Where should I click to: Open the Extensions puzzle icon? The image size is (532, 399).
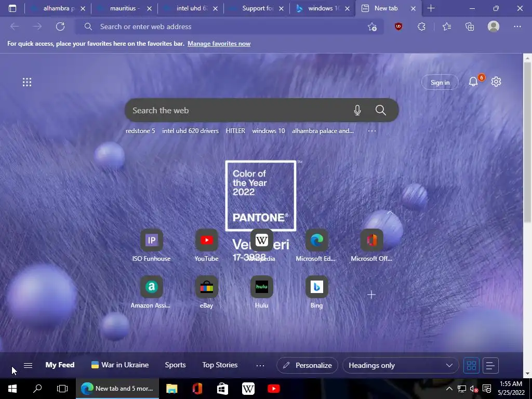[421, 26]
